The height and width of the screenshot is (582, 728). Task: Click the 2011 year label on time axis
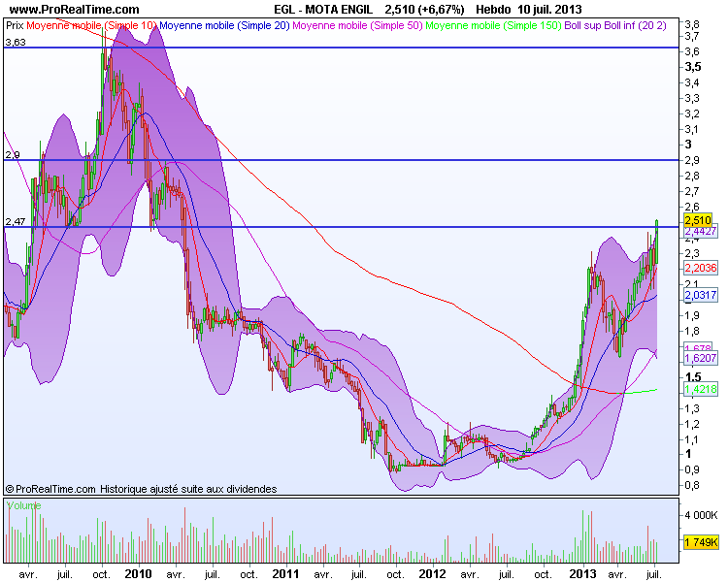click(285, 574)
